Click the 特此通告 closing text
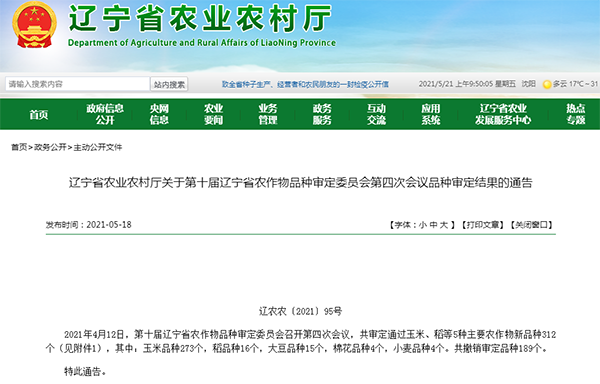The image size is (600, 384). coord(85,371)
